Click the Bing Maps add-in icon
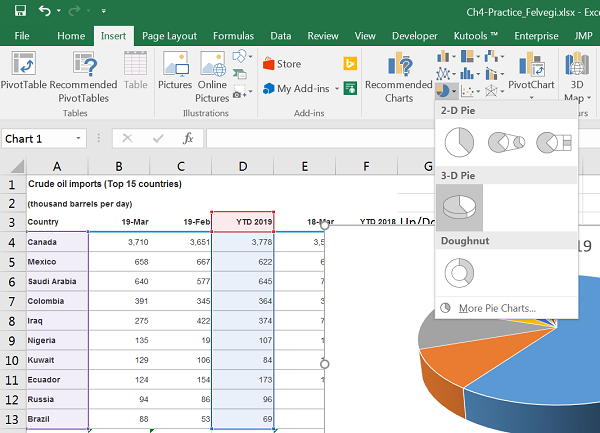Screen dimensions: 600x433 coord(350,63)
